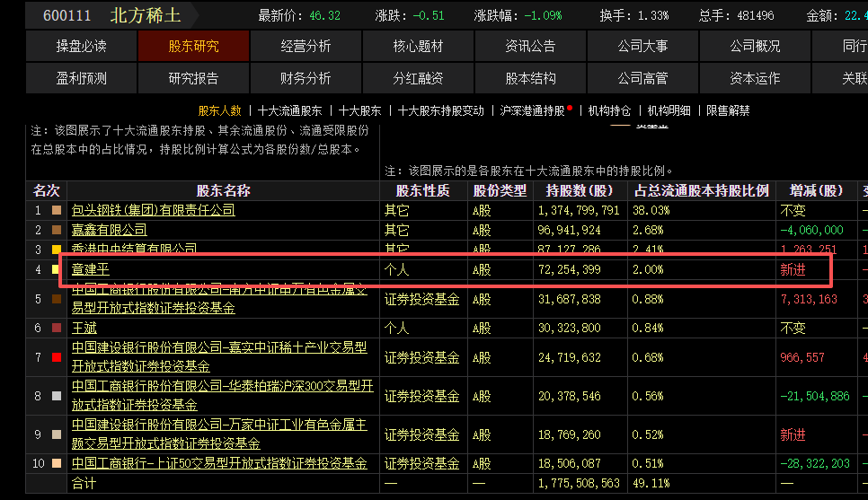
Task: Click the yellow color swatch in row 4
Action: pos(58,269)
